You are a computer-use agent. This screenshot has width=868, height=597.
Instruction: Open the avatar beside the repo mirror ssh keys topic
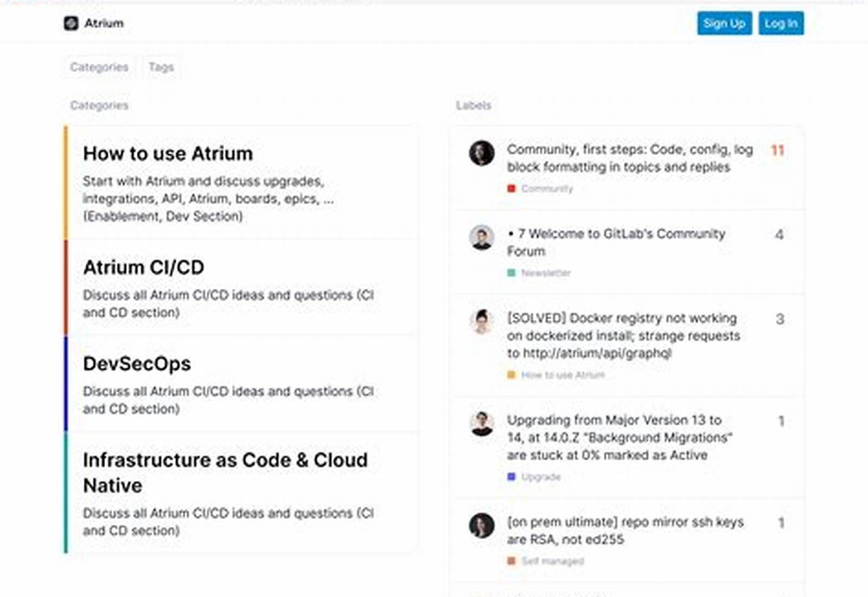(482, 525)
